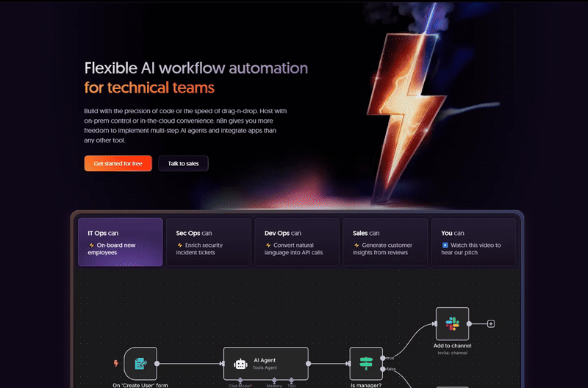Click the plus icon after Slack node
The height and width of the screenshot is (388, 588).
[x=491, y=323]
